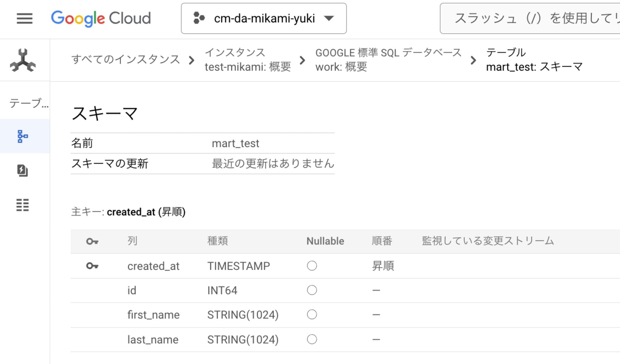The width and height of the screenshot is (620, 364).
Task: Open the test-mikami: 概要 instance breadcrumb
Action: point(248,60)
